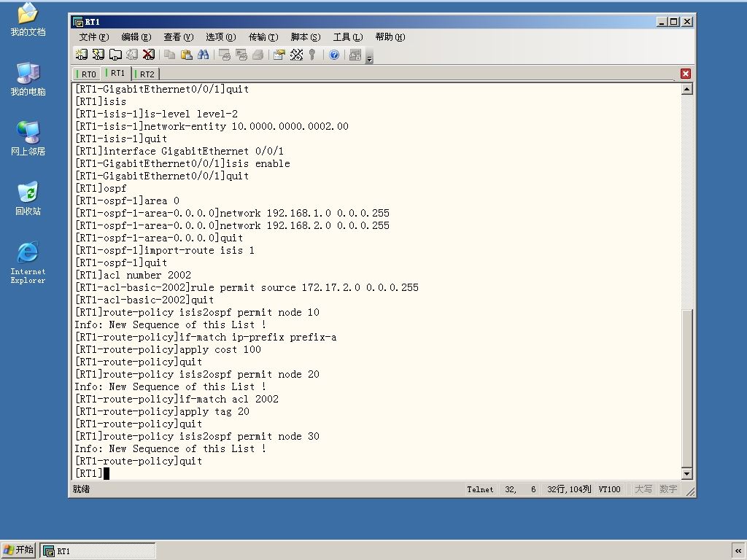Open Session Options toolbar icon
The width and height of the screenshot is (747, 560).
[279, 55]
